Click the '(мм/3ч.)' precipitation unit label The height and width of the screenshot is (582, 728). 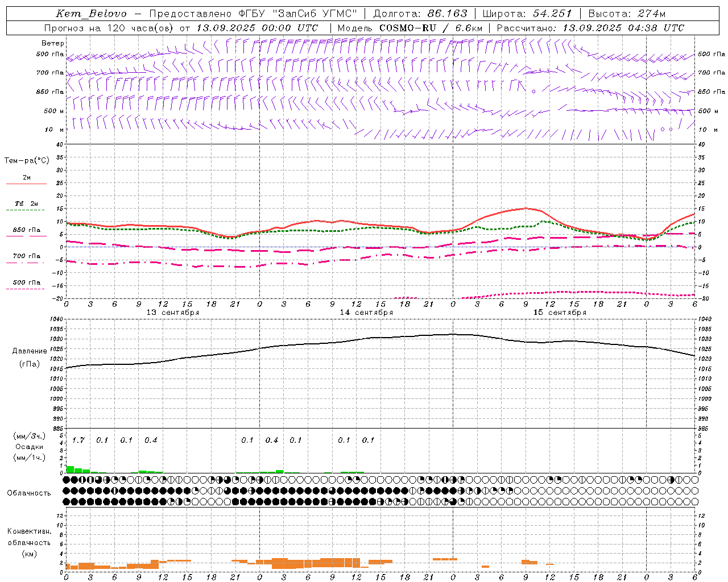29,436
